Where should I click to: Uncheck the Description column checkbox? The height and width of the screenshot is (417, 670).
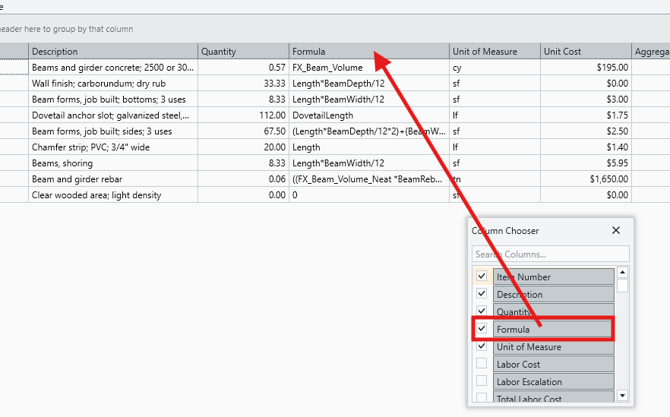coord(482,294)
